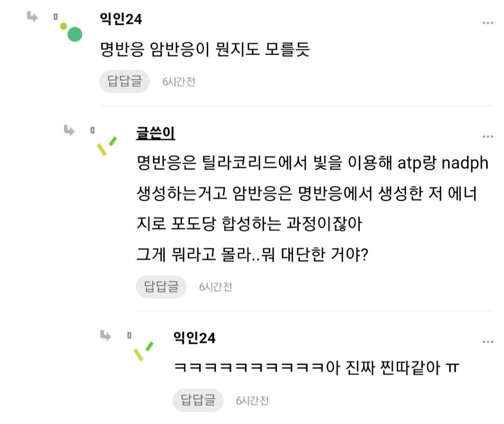Image resolution: width=504 pixels, height=424 pixels.
Task: Click the reply arrow icon beside the 글쓴이 comment
Action: pyautogui.click(x=69, y=130)
